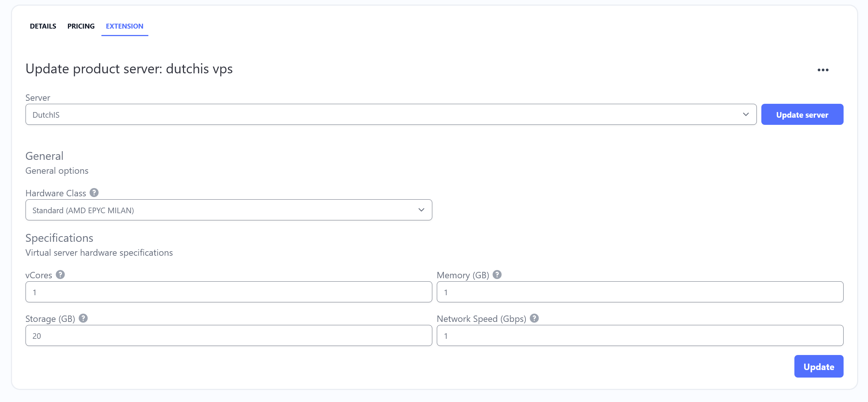
Task: Switch to the Details tab
Action: click(x=43, y=26)
